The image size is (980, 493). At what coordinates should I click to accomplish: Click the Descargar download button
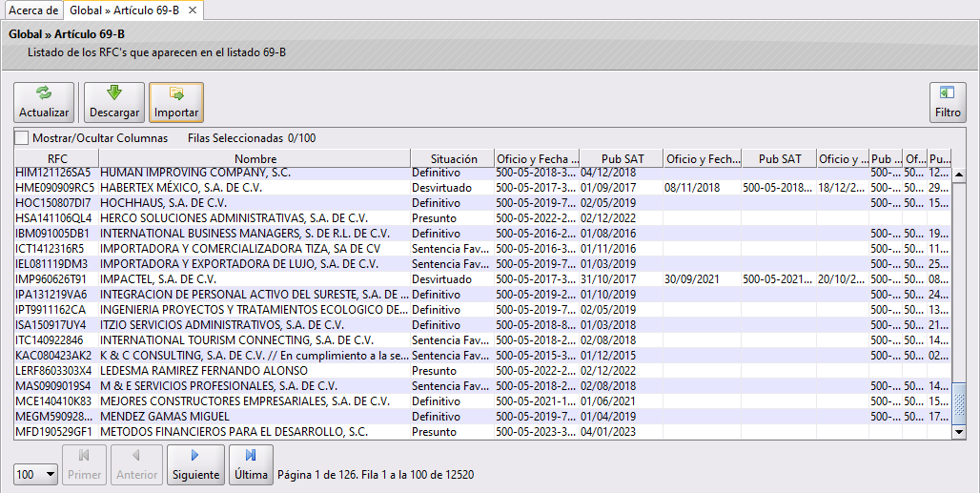tap(114, 102)
